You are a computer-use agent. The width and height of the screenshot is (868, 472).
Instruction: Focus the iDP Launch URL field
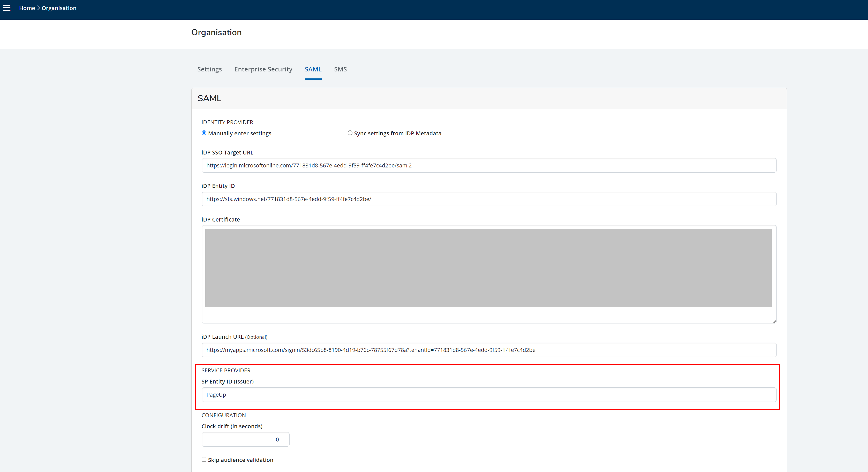click(489, 350)
